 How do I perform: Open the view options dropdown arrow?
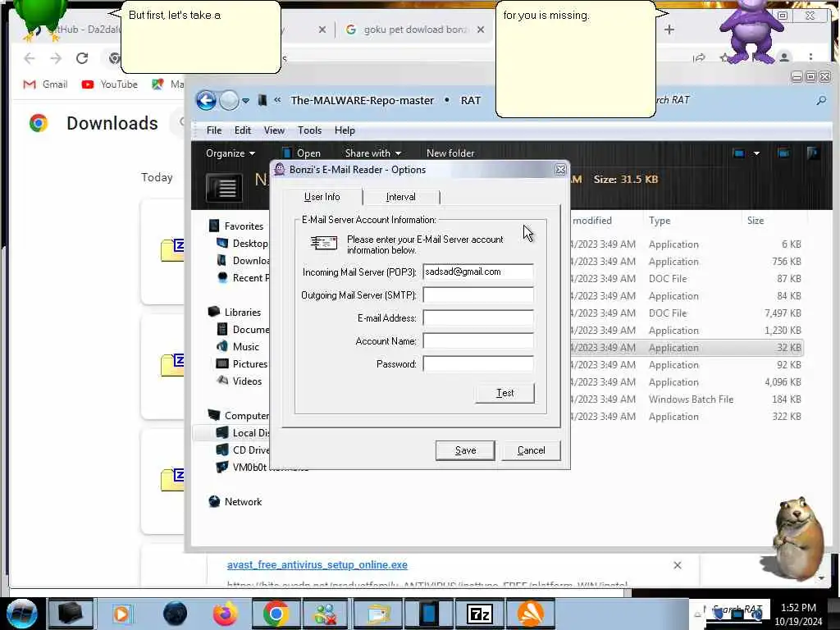(756, 153)
